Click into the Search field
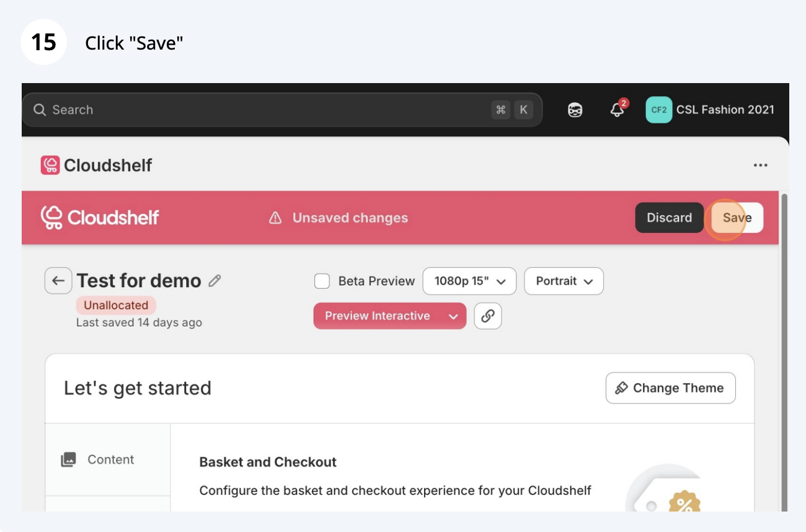Image resolution: width=806 pixels, height=532 pixels. click(282, 110)
